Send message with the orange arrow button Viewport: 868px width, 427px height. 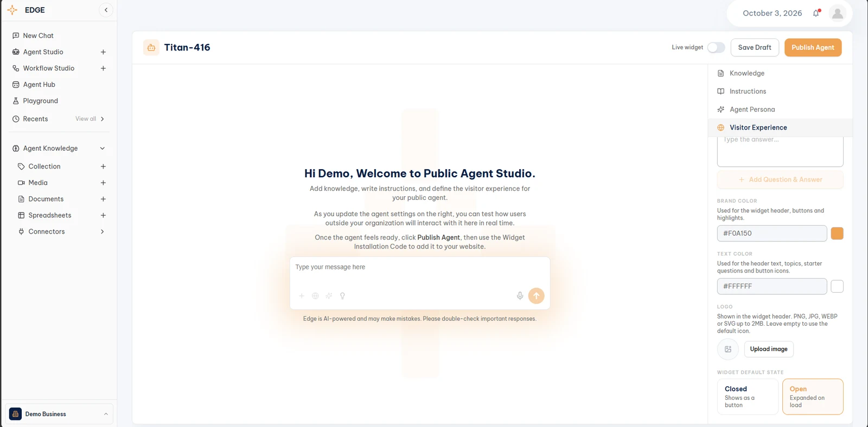[x=536, y=295]
